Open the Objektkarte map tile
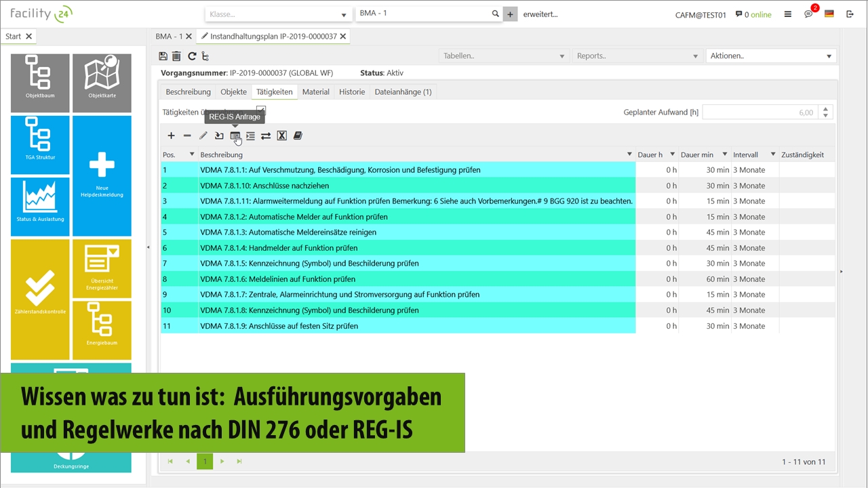The height and width of the screenshot is (488, 868). 102,83
